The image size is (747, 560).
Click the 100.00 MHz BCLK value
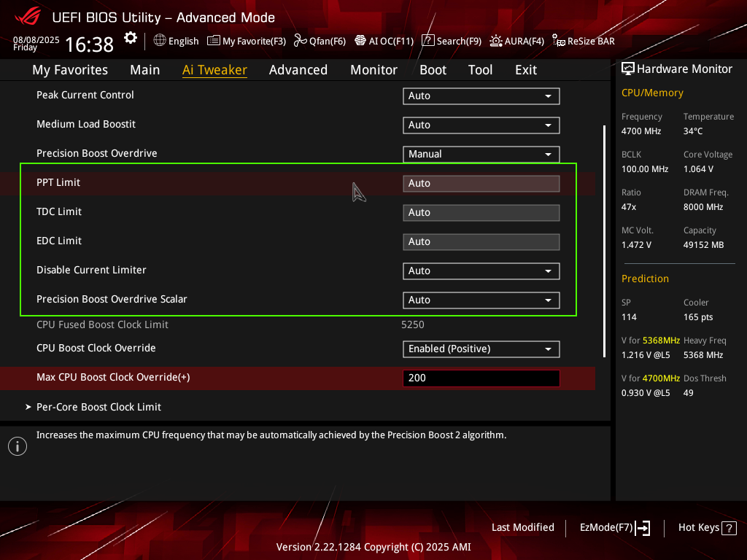click(x=645, y=169)
